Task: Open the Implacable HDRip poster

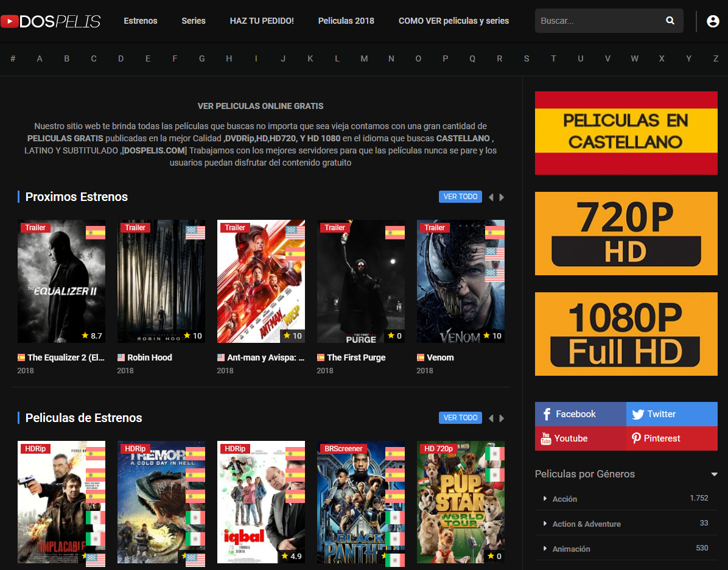Action: click(x=61, y=502)
